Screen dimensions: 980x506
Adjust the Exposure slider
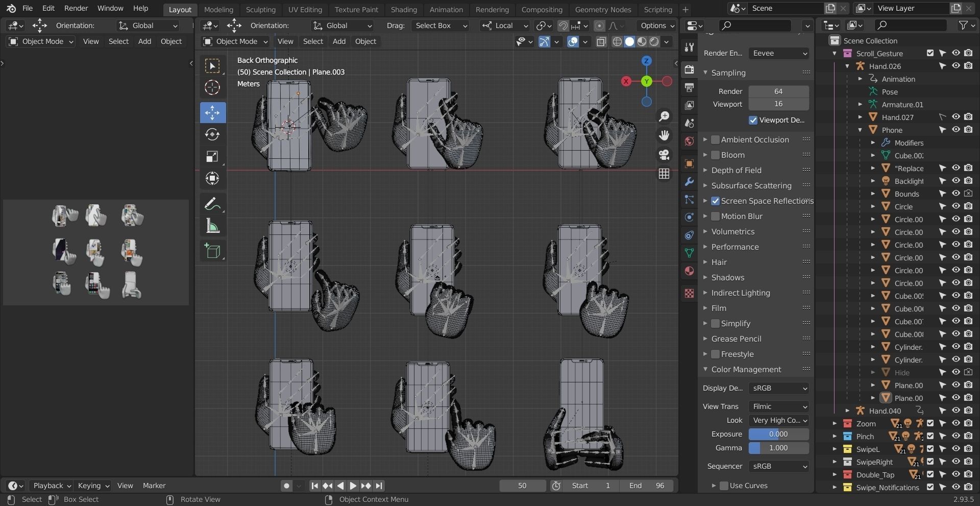[779, 434]
